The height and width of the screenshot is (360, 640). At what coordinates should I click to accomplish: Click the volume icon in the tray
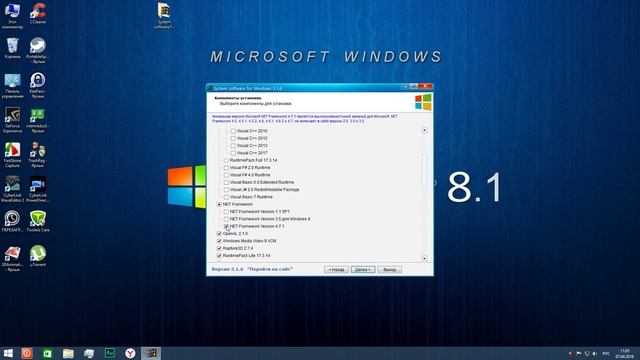click(595, 353)
